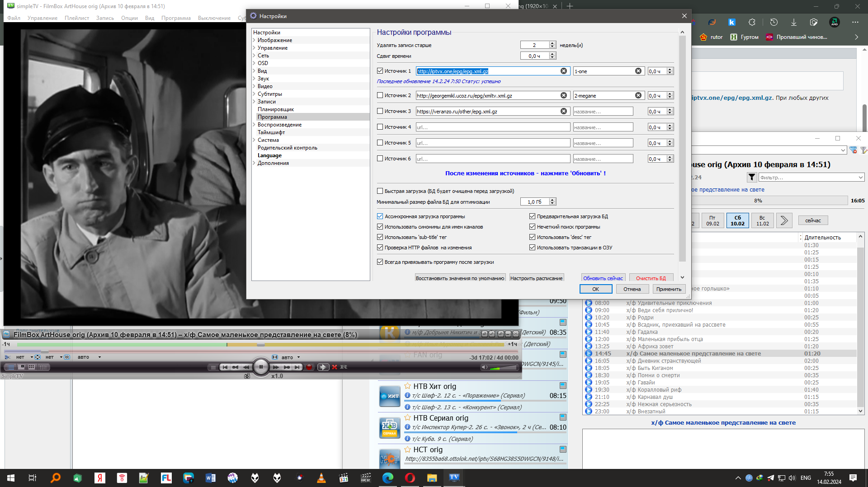This screenshot has height=487, width=868.
Task: Expand the Воспроизведение tree node
Action: click(x=254, y=125)
